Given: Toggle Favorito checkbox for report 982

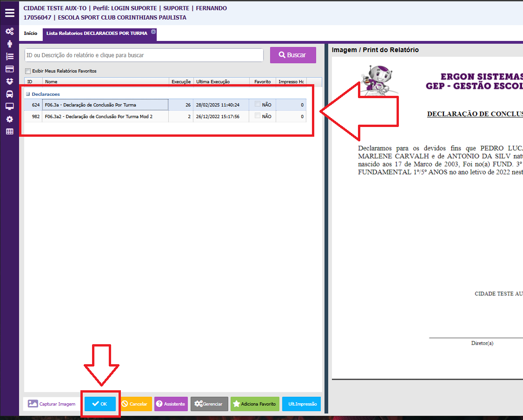Looking at the screenshot, I should (258, 116).
